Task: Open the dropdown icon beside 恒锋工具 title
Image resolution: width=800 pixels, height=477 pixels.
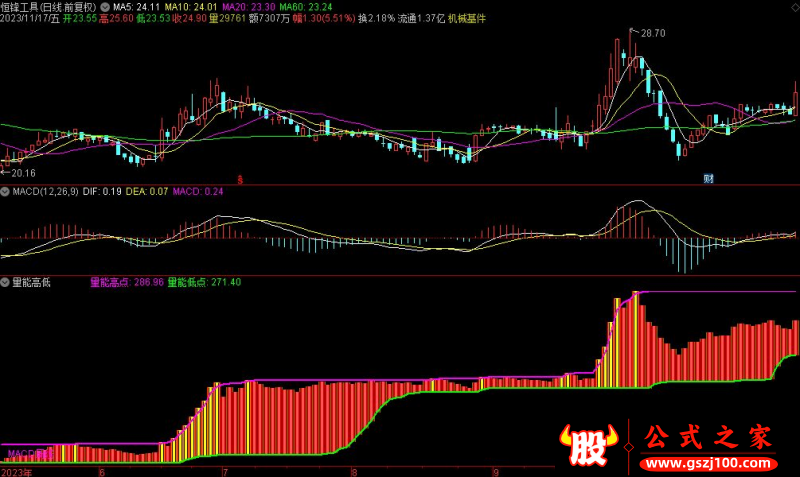Action: (x=105, y=7)
